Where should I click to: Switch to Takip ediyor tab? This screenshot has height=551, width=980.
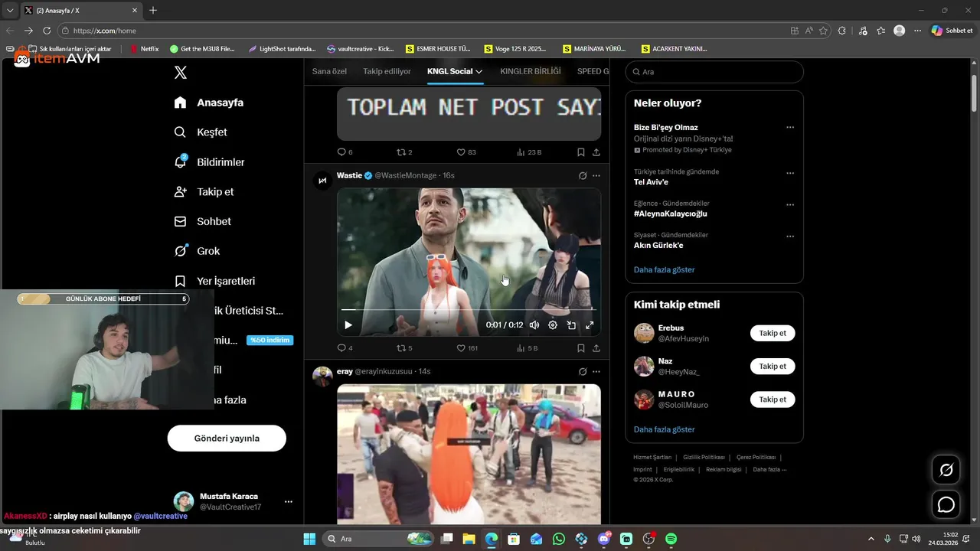(x=387, y=71)
